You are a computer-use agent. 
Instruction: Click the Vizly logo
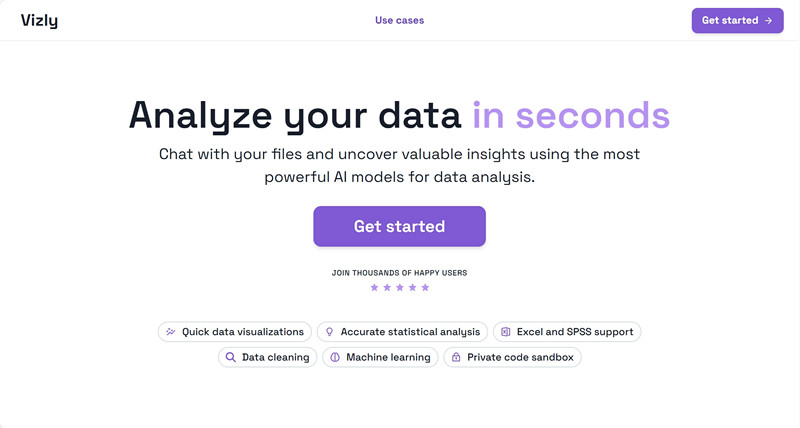click(x=39, y=20)
